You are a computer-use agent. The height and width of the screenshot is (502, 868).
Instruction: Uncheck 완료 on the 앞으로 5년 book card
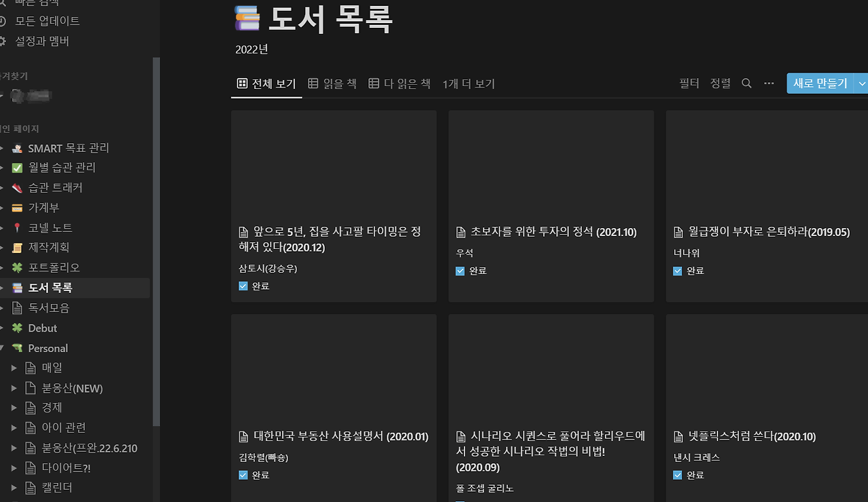coord(243,286)
